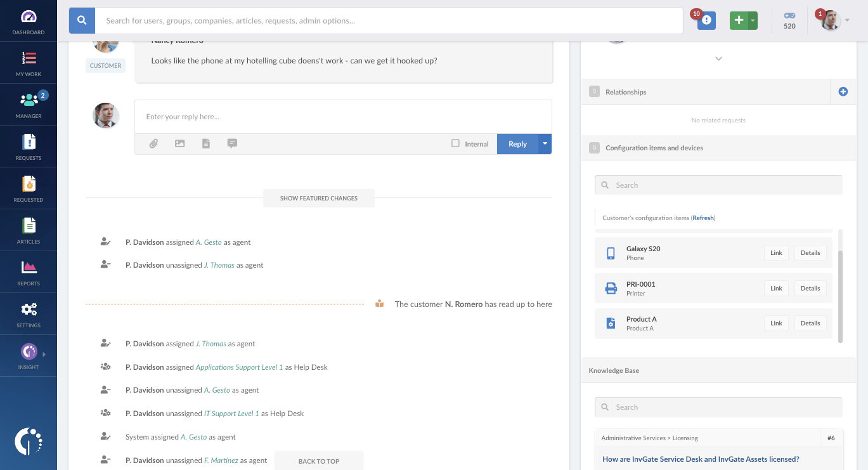Link the Product A item

776,323
